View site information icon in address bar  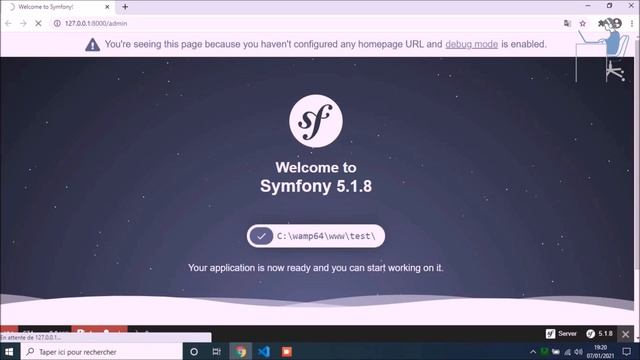coord(57,24)
